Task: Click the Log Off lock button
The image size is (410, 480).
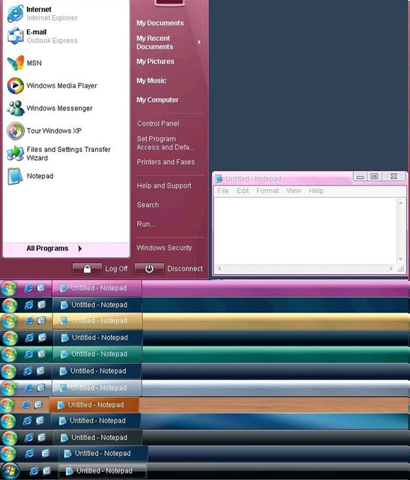Action: pyautogui.click(x=87, y=269)
